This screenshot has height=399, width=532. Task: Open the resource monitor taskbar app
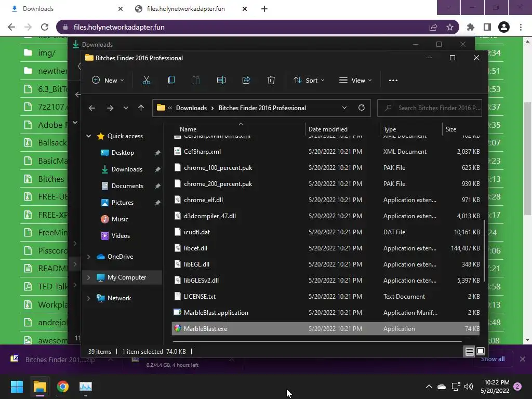coord(86,387)
